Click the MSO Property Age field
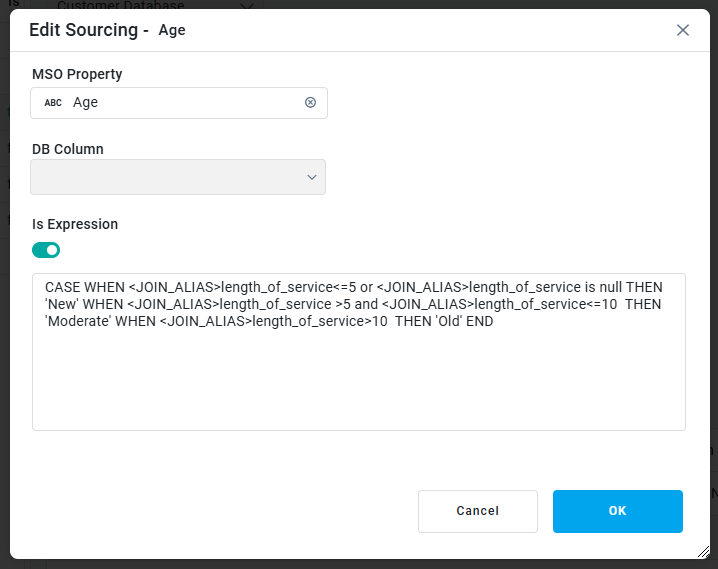Viewport: 718px width, 569px height. (179, 103)
